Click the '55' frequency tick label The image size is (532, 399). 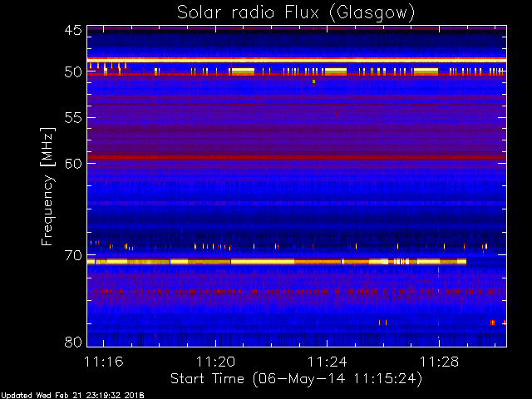(x=73, y=118)
